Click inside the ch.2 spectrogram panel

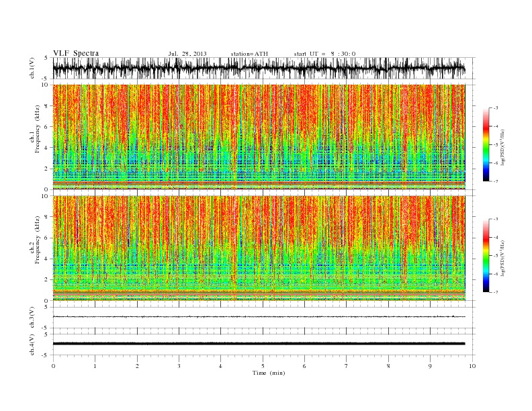259,248
